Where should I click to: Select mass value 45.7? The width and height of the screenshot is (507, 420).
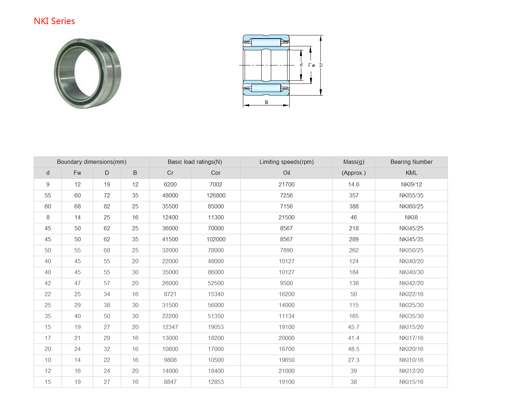pos(354,327)
